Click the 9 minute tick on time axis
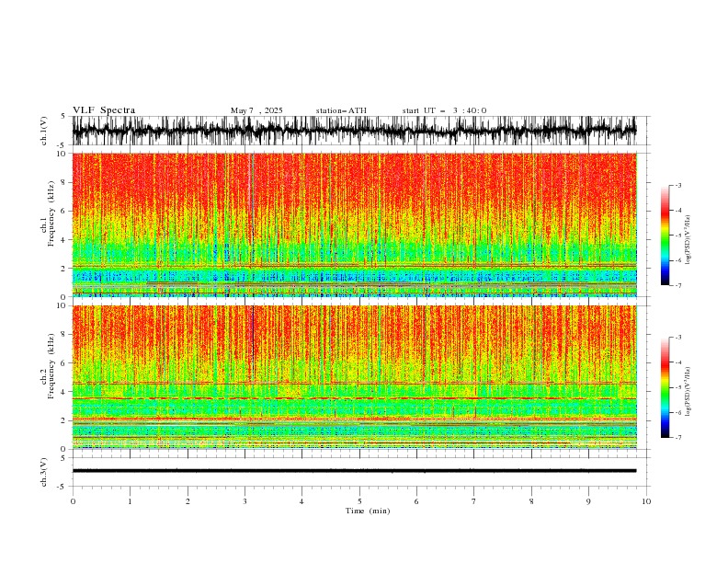 588,501
